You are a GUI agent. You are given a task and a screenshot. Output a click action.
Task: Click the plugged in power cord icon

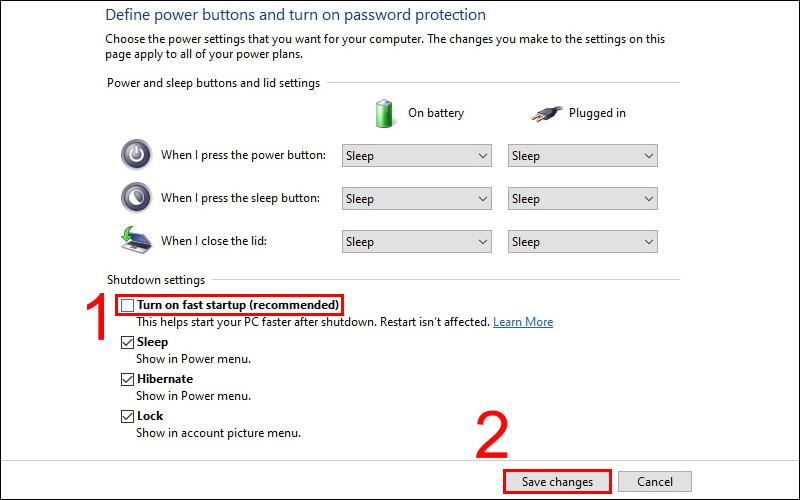coord(546,113)
